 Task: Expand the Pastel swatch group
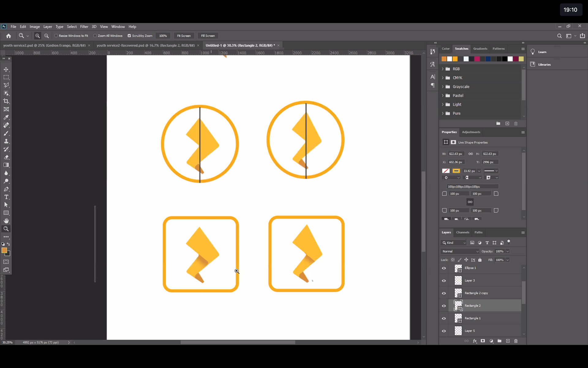click(443, 96)
